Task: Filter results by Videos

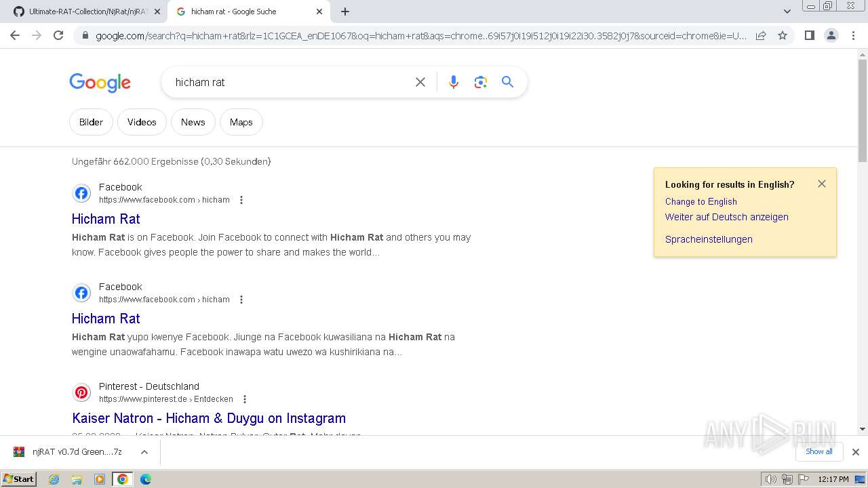Action: click(142, 122)
